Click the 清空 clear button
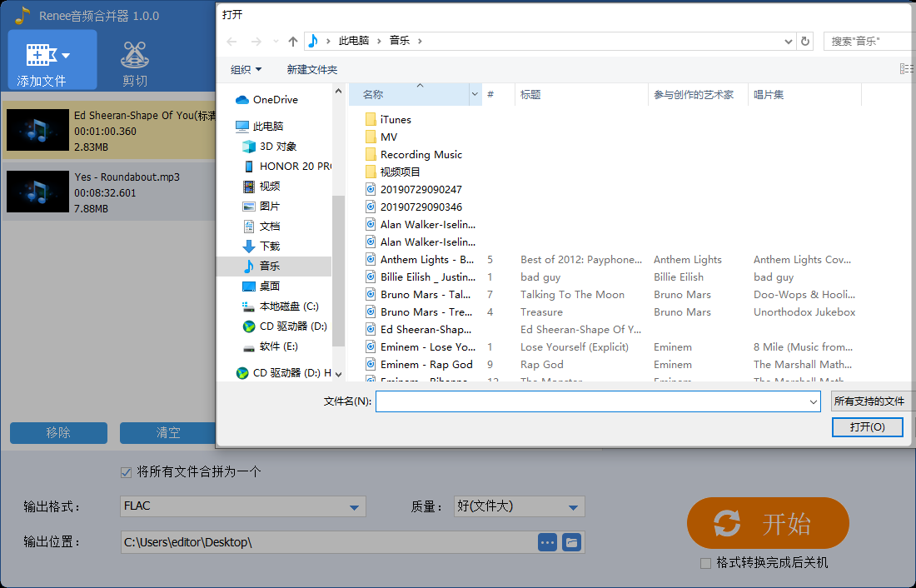This screenshot has width=916, height=588. [168, 433]
